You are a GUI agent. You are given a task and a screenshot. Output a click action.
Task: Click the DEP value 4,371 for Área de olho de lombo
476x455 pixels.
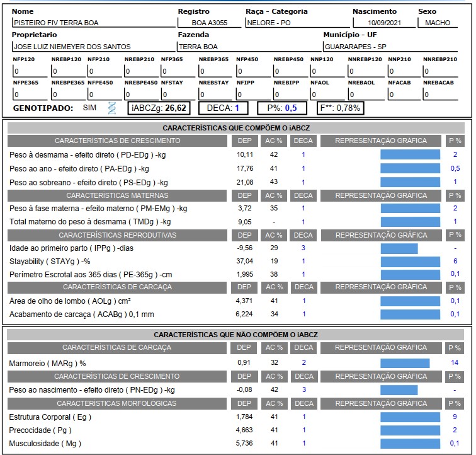point(244,301)
